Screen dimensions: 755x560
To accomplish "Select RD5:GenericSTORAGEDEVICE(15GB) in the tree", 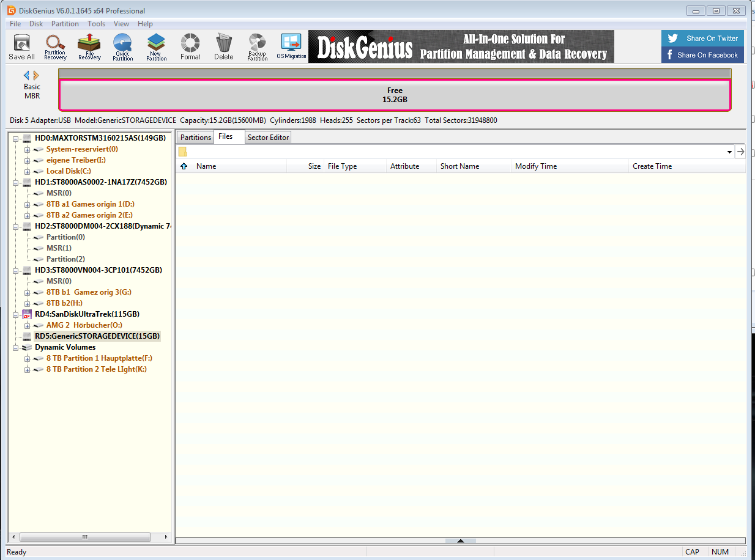I will 97,336.
